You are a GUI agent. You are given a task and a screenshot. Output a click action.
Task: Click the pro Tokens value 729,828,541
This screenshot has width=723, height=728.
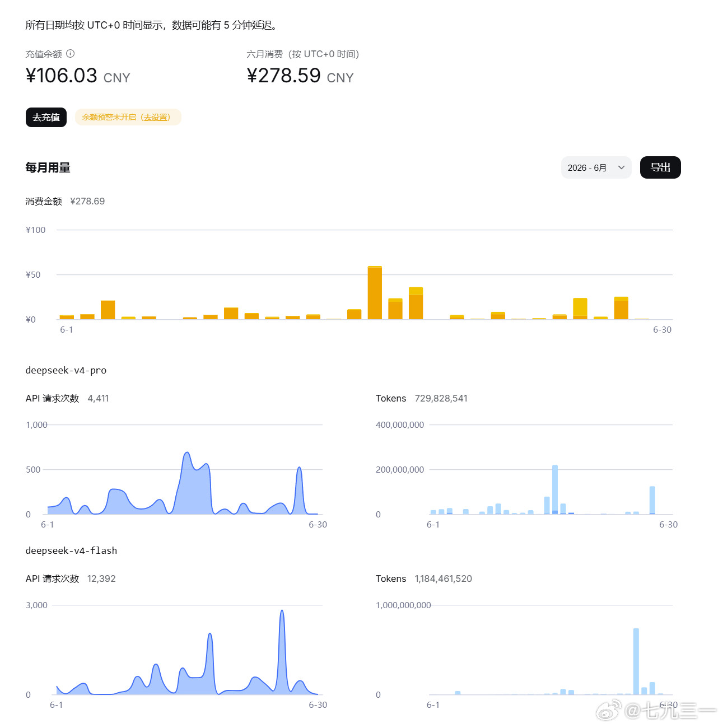point(441,398)
